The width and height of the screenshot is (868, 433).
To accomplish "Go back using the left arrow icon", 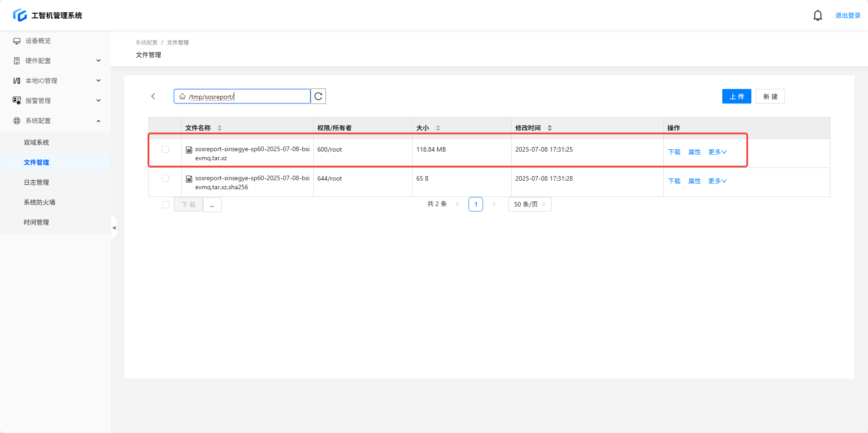I will coord(153,96).
